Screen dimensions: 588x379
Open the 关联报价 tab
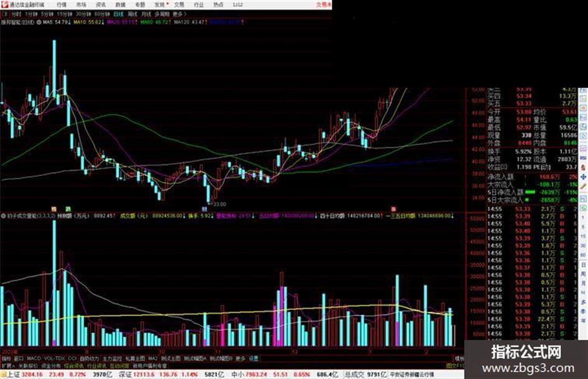point(28,365)
